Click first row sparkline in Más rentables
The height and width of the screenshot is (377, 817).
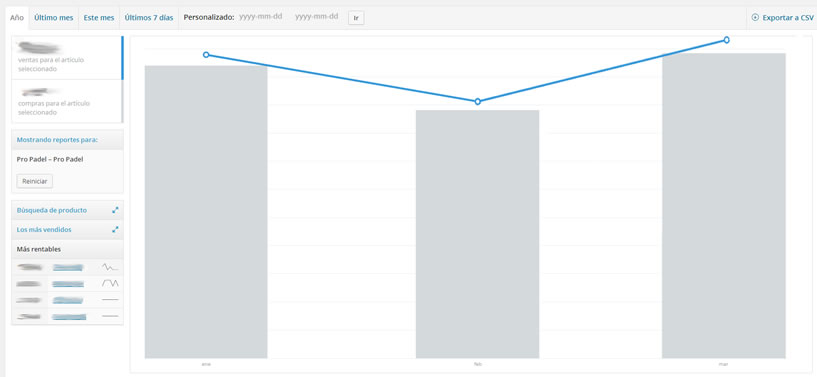tap(110, 267)
